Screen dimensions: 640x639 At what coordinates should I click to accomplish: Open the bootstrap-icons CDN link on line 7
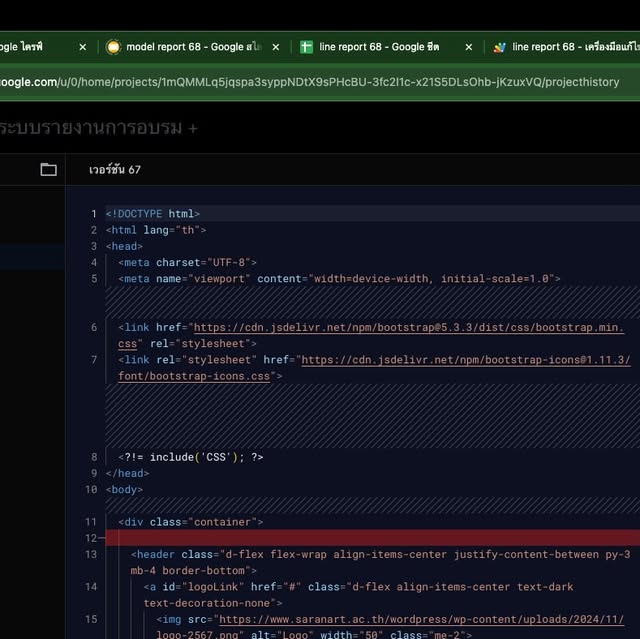pos(374,368)
